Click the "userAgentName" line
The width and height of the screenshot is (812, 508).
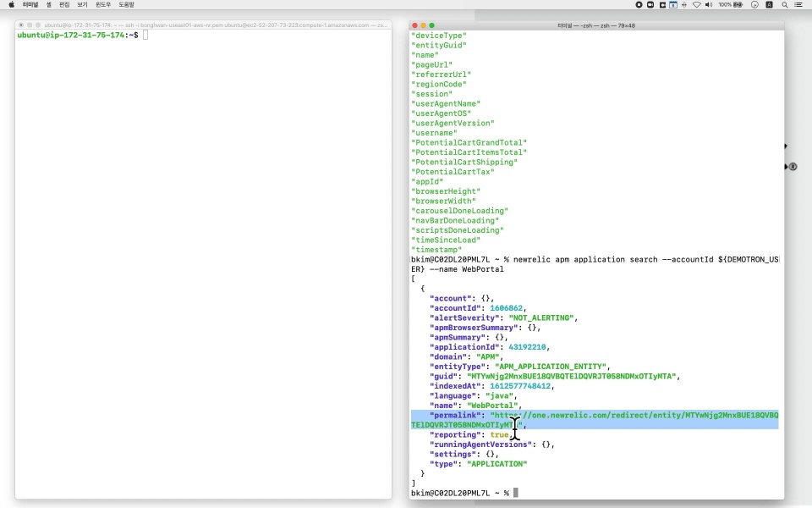pyautogui.click(x=446, y=103)
